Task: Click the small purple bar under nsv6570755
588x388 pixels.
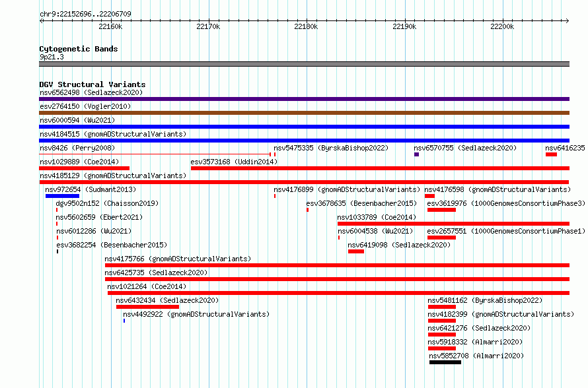Action: pyautogui.click(x=417, y=154)
